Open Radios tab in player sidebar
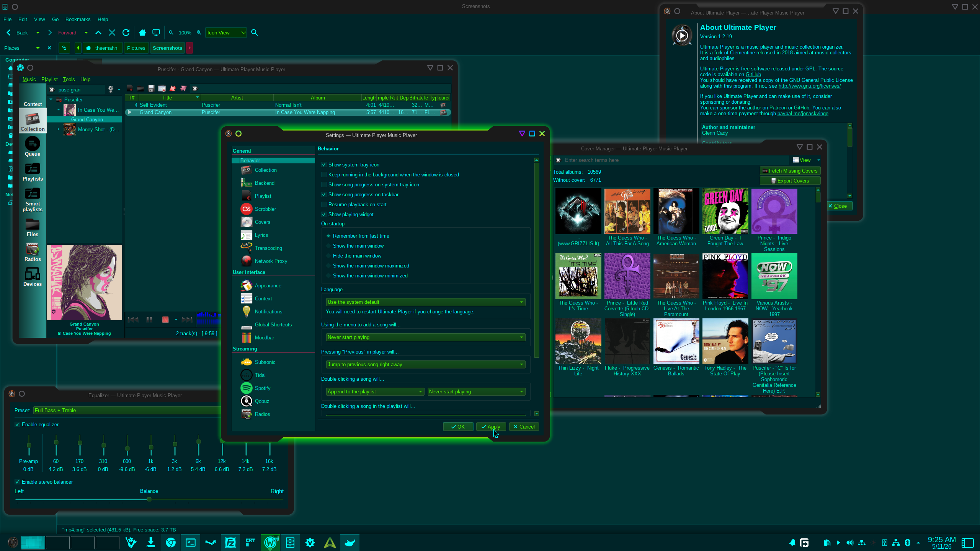 click(33, 252)
